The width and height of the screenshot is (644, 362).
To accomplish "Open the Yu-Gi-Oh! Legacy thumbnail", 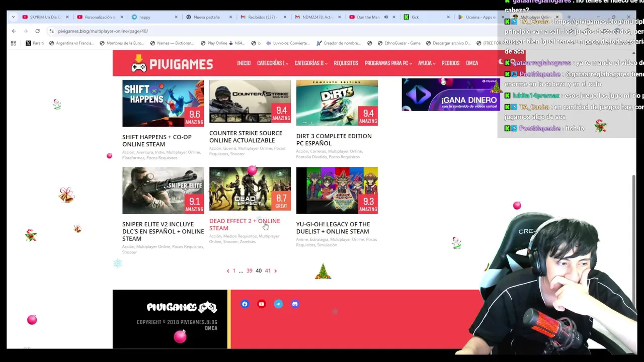I will (337, 191).
